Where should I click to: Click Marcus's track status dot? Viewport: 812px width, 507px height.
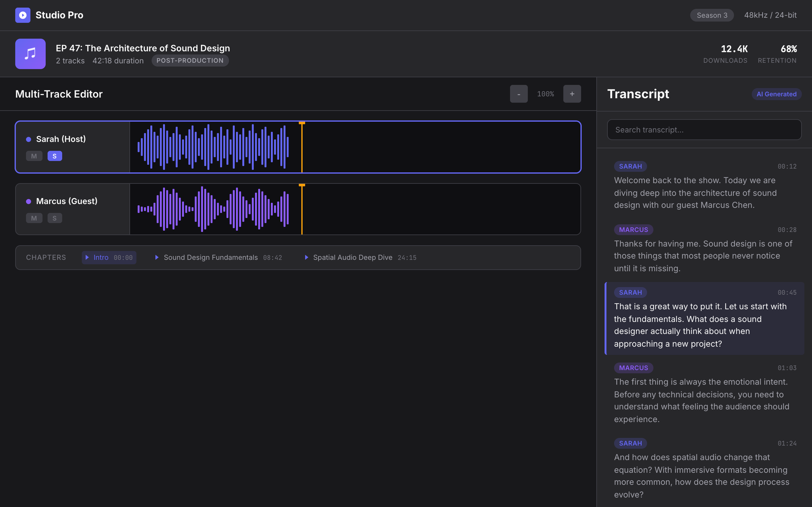pos(29,201)
